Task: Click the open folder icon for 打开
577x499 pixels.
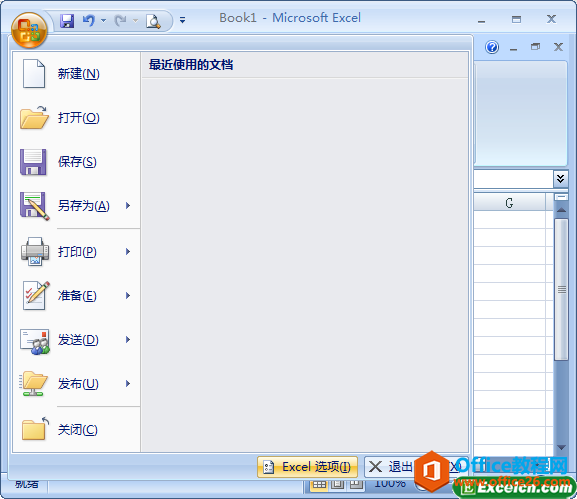Action: coord(34,118)
